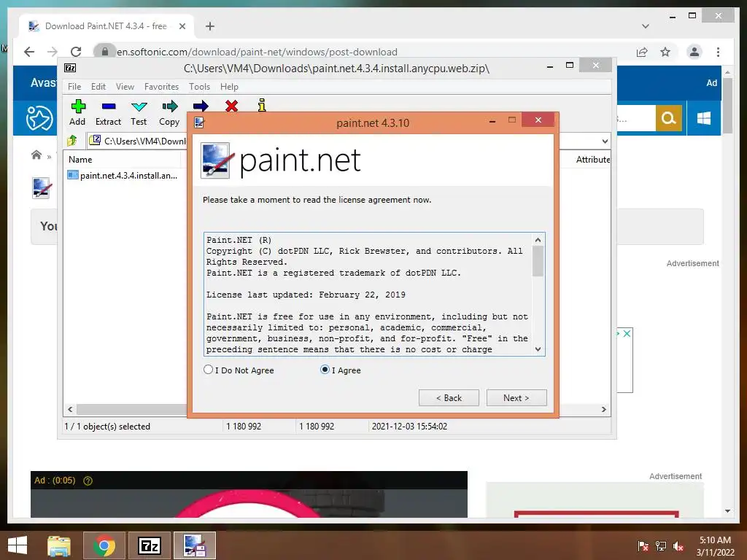This screenshot has width=747, height=560.
Task: Open a new Chrome tab
Action: click(210, 26)
